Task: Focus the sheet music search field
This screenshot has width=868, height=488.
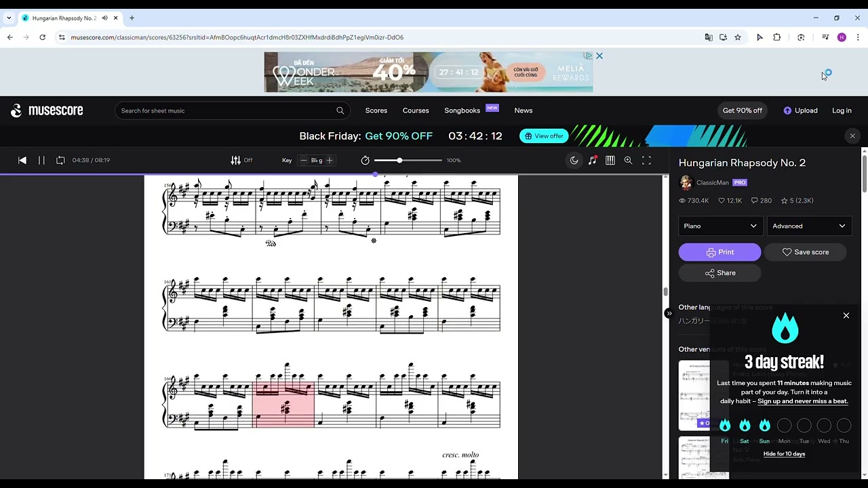Action: coord(232,110)
